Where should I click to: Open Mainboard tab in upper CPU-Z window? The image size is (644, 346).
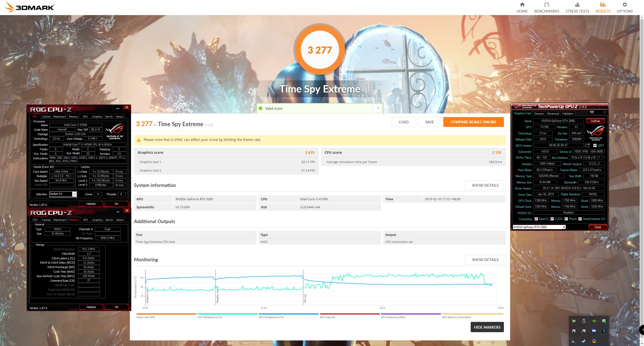(60, 117)
